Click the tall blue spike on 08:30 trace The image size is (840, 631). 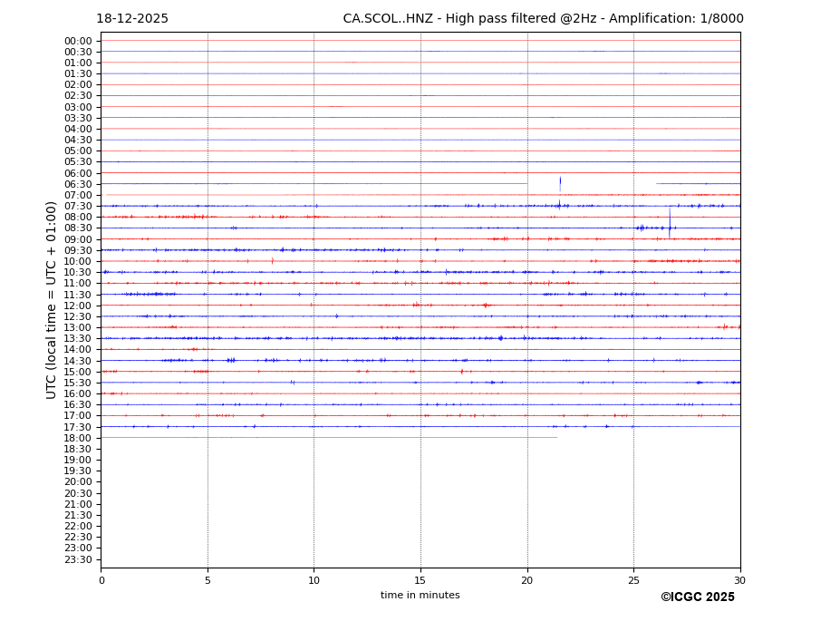[x=670, y=222]
